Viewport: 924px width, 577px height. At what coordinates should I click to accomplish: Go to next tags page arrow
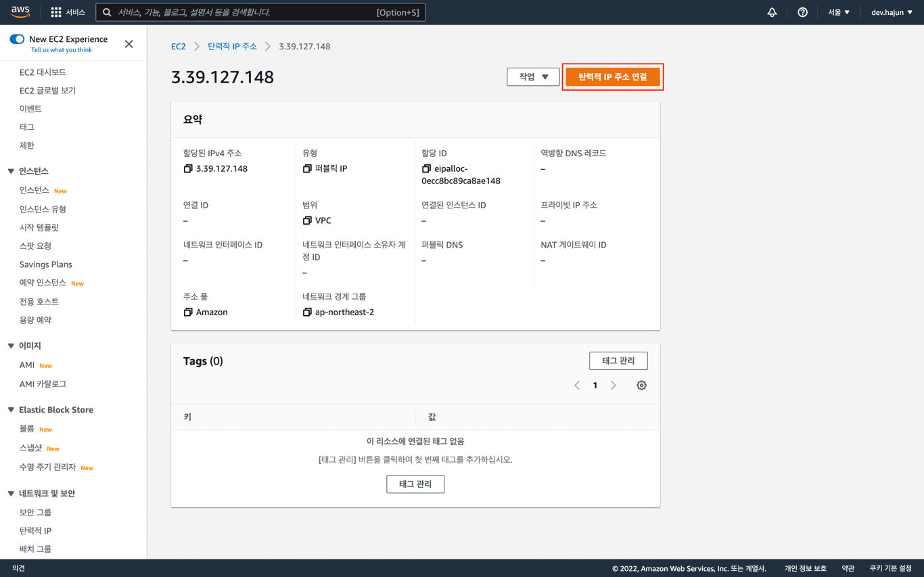point(614,386)
